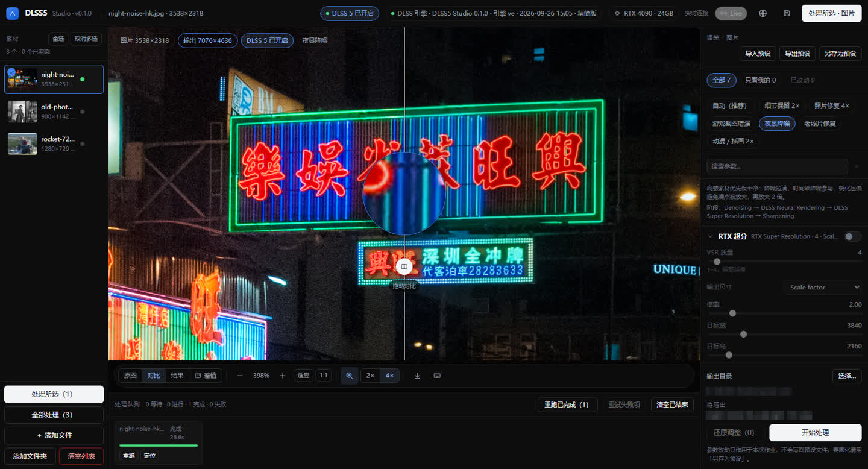The image size is (868, 469).
Task: Click 取消多选 button
Action: (x=86, y=39)
